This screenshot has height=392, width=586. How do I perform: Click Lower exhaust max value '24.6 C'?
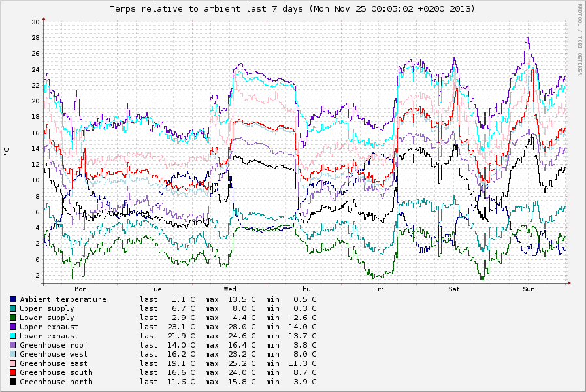[x=242, y=336]
